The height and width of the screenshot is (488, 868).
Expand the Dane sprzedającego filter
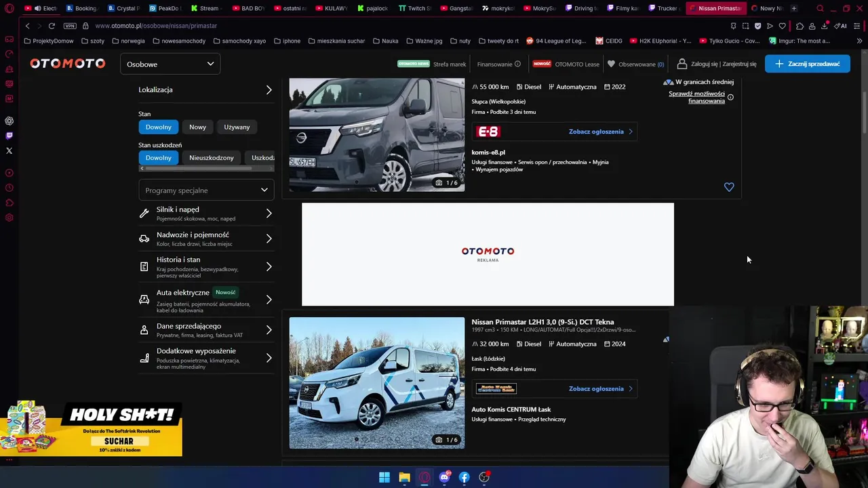[x=205, y=330]
